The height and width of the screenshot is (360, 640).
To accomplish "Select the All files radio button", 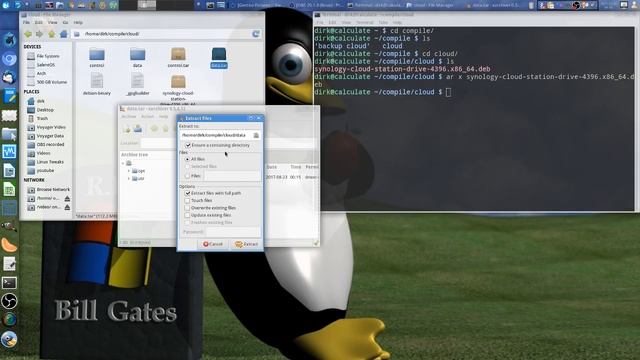I will tap(187, 159).
